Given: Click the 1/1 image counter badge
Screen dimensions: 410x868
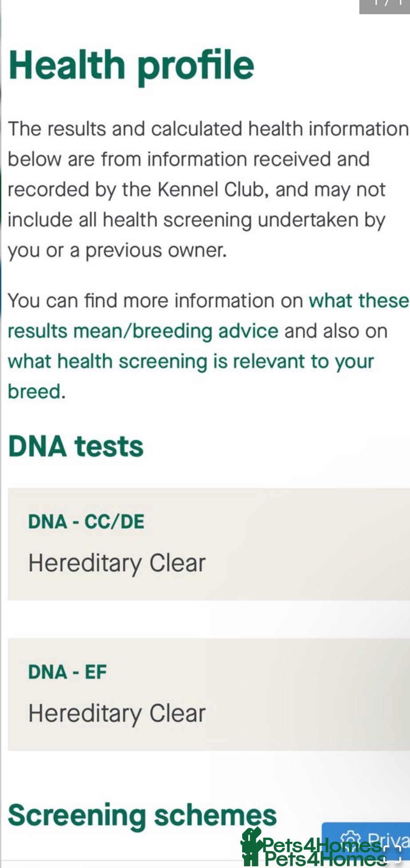Looking at the screenshot, I should [x=384, y=4].
